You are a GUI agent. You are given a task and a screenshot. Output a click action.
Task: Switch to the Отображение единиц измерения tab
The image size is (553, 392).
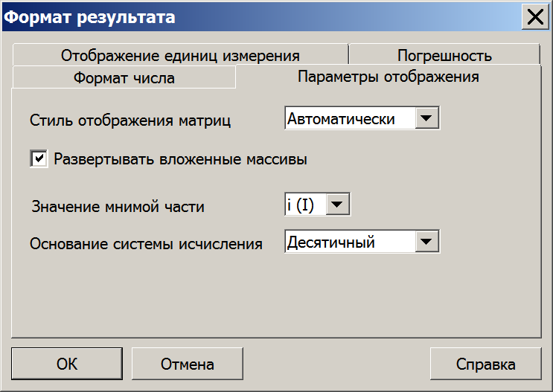180,54
